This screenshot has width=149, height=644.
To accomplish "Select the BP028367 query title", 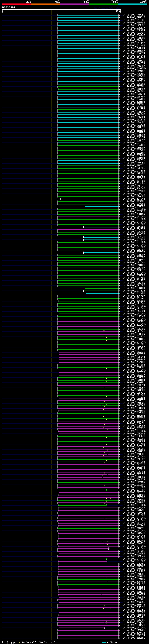I will (x=9, y=7).
